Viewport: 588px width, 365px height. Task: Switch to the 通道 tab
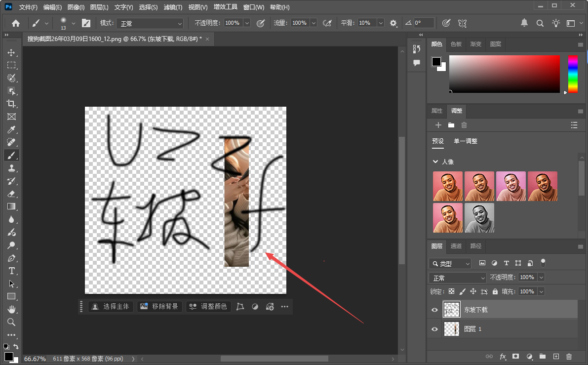tap(456, 246)
